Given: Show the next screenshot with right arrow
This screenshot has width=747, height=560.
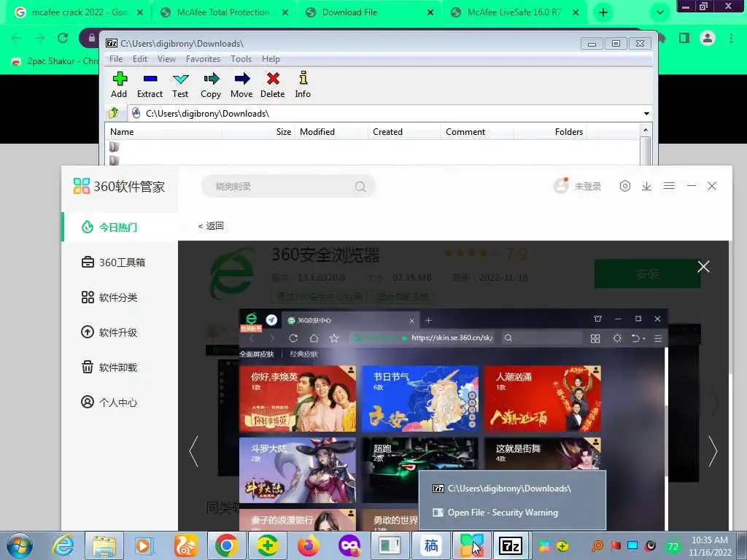Looking at the screenshot, I should [x=712, y=451].
